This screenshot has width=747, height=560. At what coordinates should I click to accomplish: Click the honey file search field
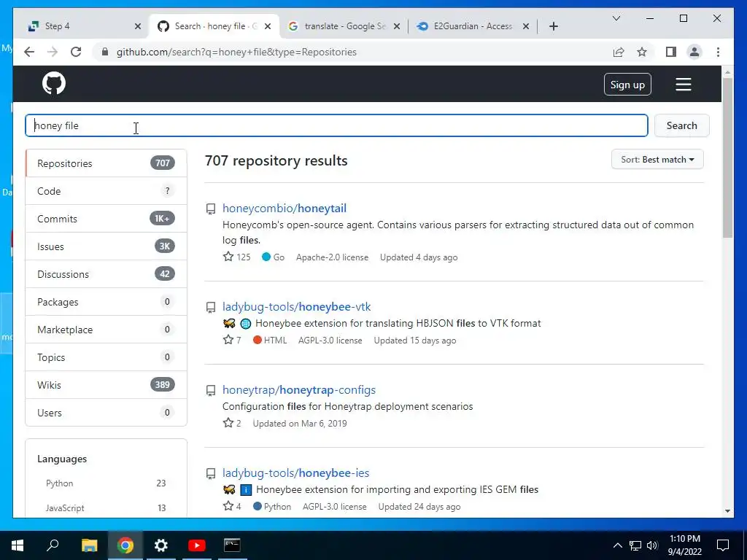(336, 125)
